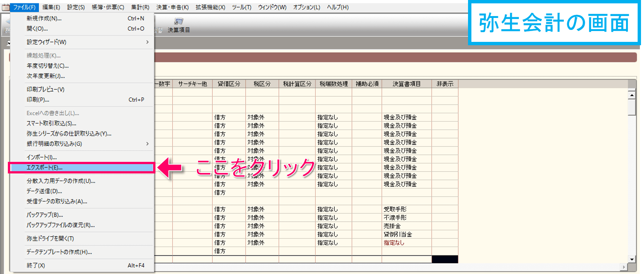Select 弥生シリーズからの仕訳取り込み(Y)... entry
Image resolution: width=644 pixels, height=274 pixels.
click(82, 133)
